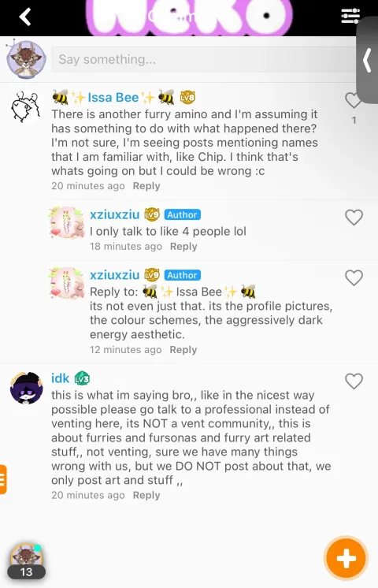Reply to Issa Bee's comment
Screen dimensions: 378x588
146,186
